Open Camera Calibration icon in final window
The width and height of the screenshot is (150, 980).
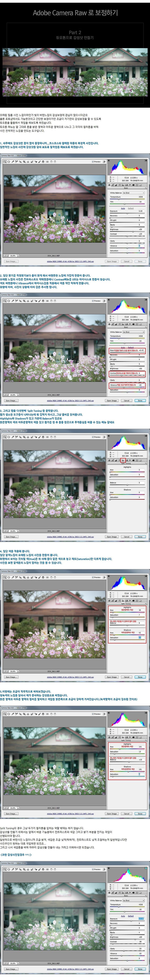click(x=134, y=893)
